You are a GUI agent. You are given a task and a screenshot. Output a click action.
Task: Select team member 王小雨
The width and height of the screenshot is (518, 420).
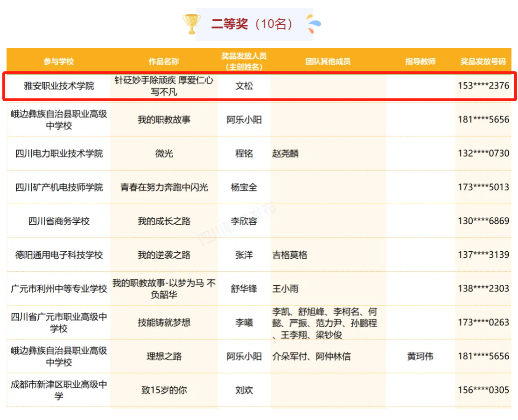286,289
